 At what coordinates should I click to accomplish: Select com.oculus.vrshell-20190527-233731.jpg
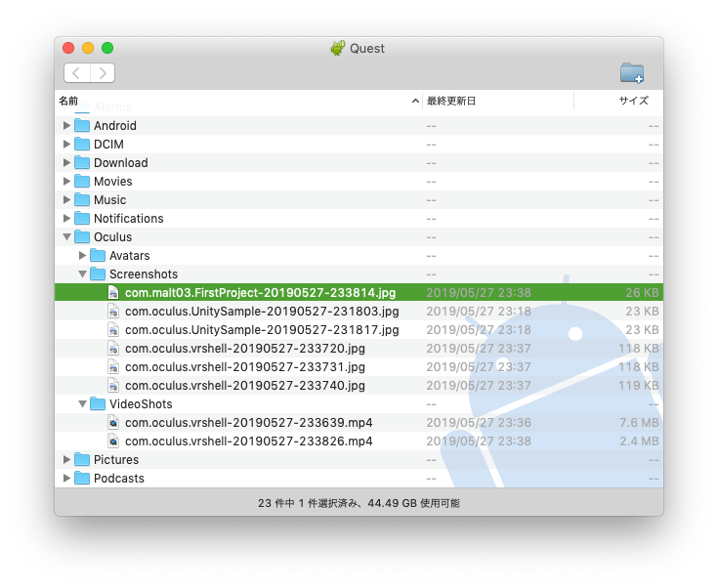tap(245, 366)
